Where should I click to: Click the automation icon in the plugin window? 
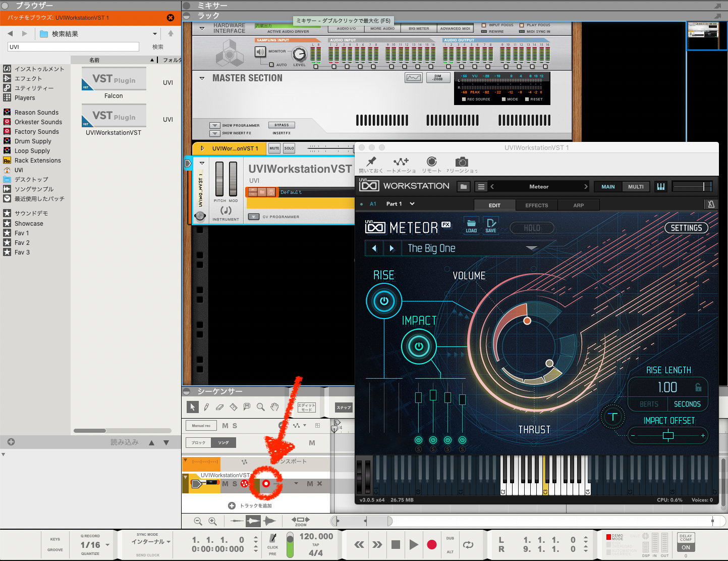(401, 162)
